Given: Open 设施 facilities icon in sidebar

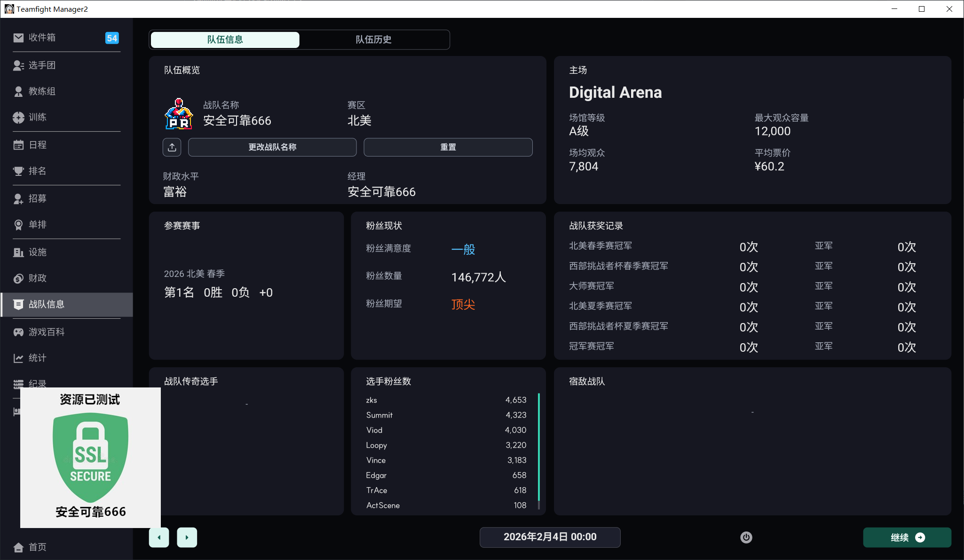Looking at the screenshot, I should (18, 252).
